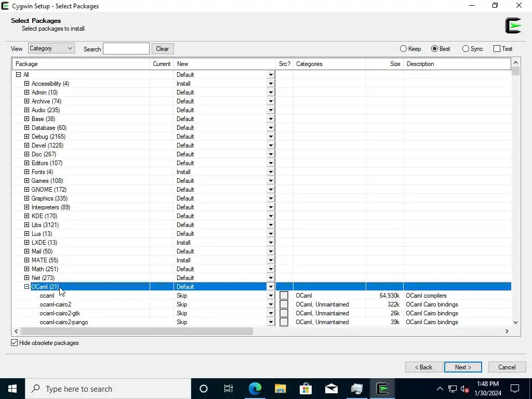Click the 64,930k size value

[x=390, y=296]
